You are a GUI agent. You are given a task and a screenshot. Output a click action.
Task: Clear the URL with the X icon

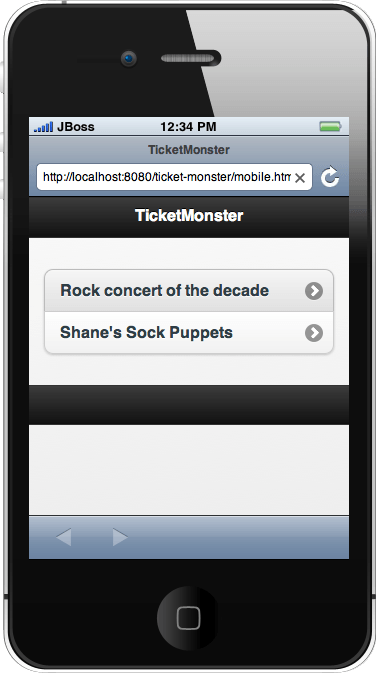click(300, 178)
